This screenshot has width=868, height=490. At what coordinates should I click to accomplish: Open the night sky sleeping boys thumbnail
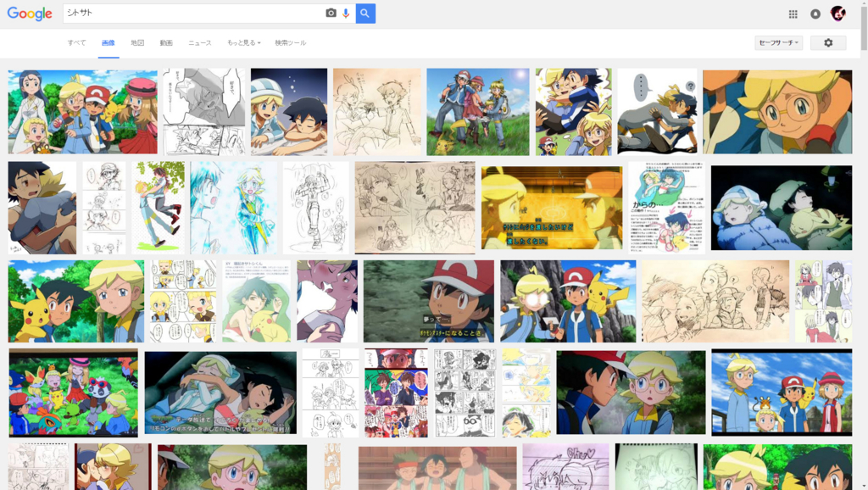(x=289, y=112)
